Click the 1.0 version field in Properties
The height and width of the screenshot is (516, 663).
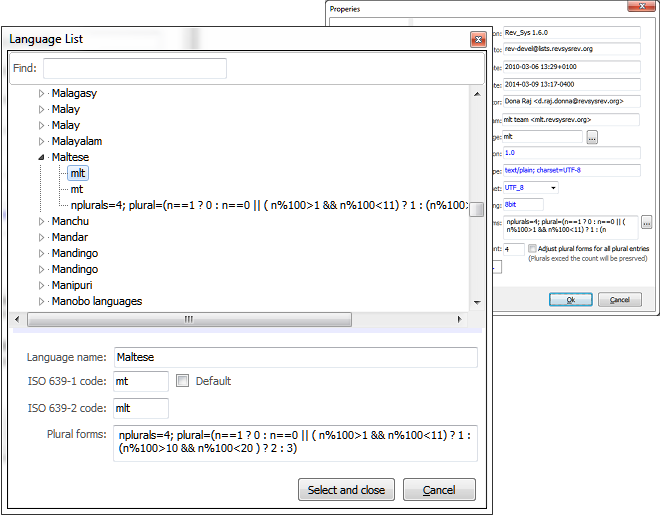click(x=571, y=153)
